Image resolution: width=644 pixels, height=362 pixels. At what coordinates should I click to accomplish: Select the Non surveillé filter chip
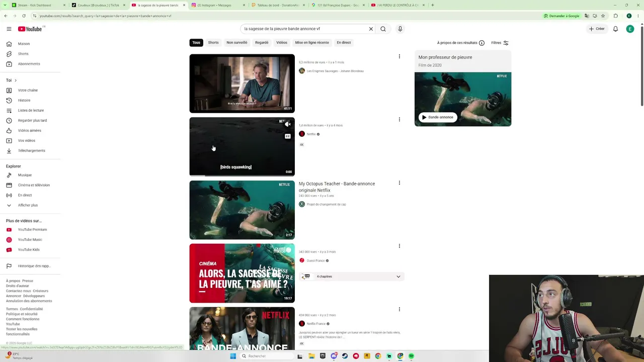click(237, 43)
